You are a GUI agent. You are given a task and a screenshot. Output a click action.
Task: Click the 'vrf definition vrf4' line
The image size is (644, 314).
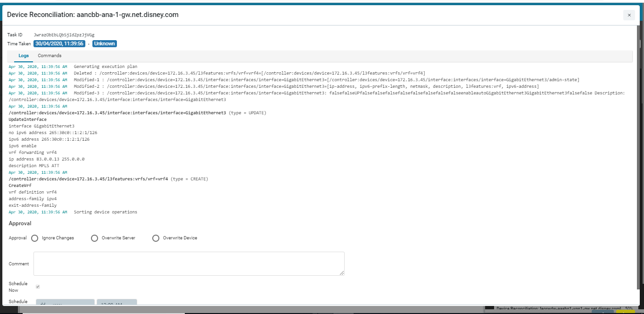click(33, 192)
